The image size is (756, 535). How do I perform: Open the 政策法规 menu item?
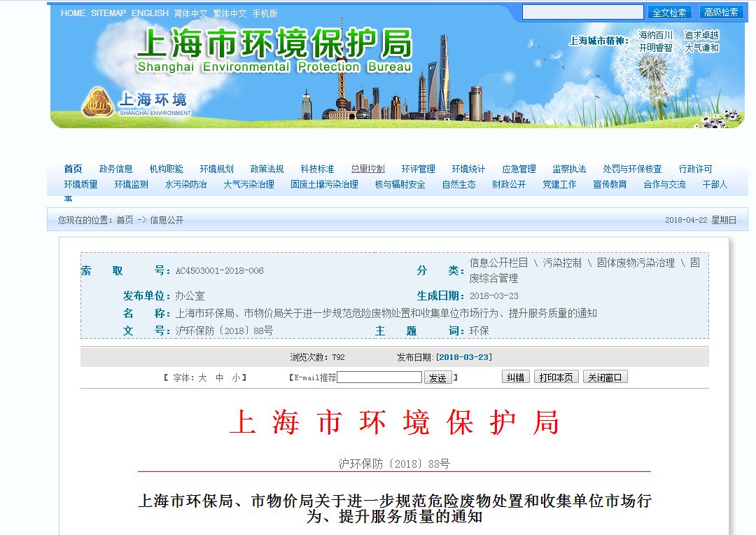click(267, 169)
